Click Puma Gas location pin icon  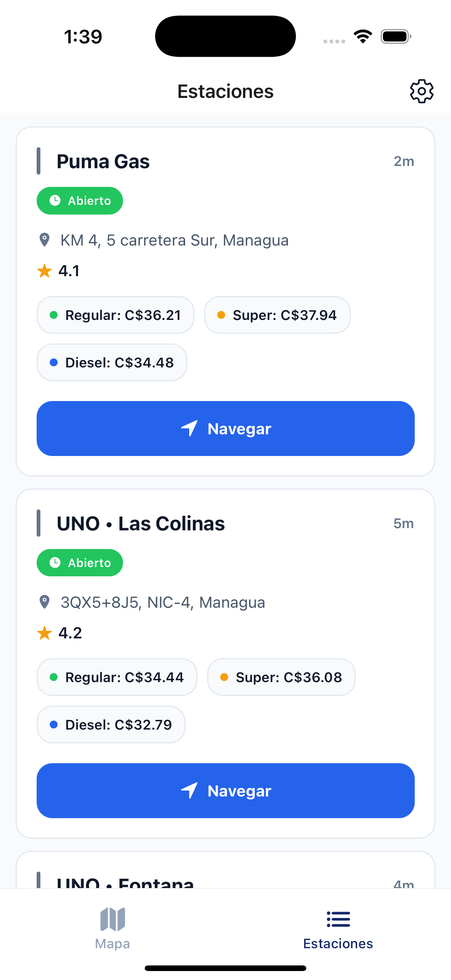tap(45, 240)
